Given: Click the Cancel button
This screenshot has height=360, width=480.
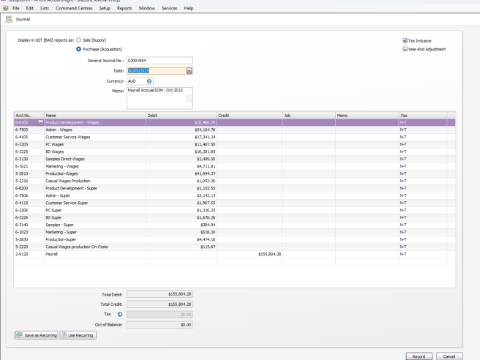Looking at the screenshot, I should coord(449,356).
